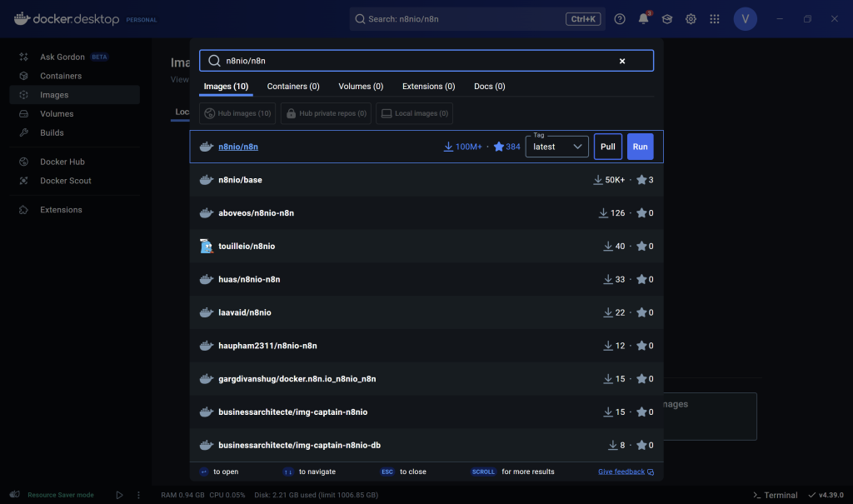Screen dimensions: 853x504
Task: Open the Builds section
Action: (74, 132)
